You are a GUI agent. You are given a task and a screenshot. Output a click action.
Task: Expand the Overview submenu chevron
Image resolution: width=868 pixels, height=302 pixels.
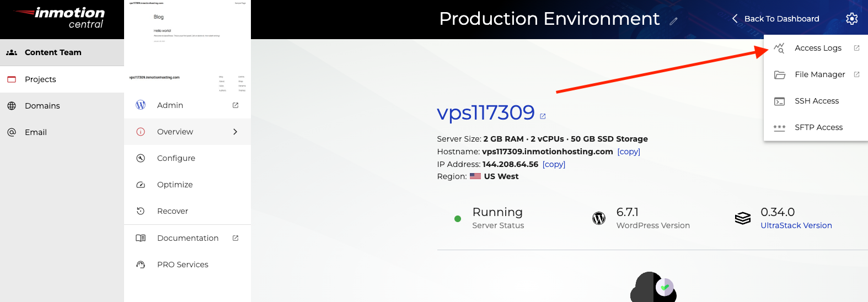(235, 132)
